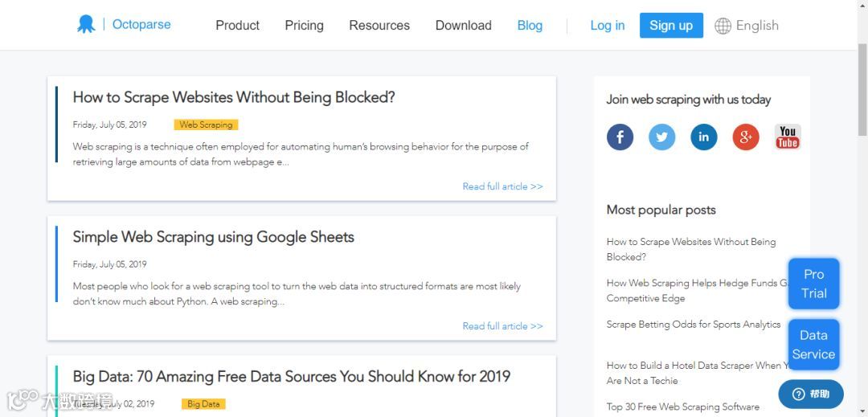868x417 pixels.
Task: Click the Pro Trial floating button
Action: (x=813, y=284)
